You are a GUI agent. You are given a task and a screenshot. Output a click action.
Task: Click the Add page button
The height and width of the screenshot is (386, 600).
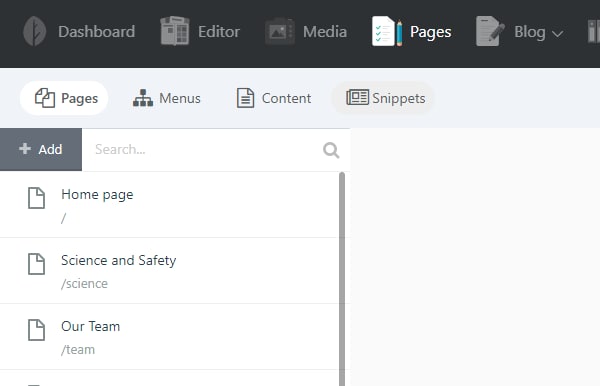point(41,150)
